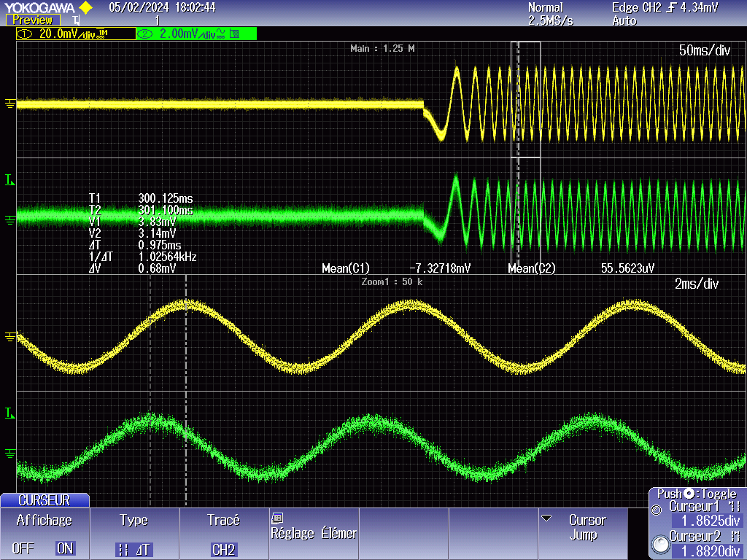Open the cursor Type ΔT selector
Screen dimensions: 747x560
(133, 549)
